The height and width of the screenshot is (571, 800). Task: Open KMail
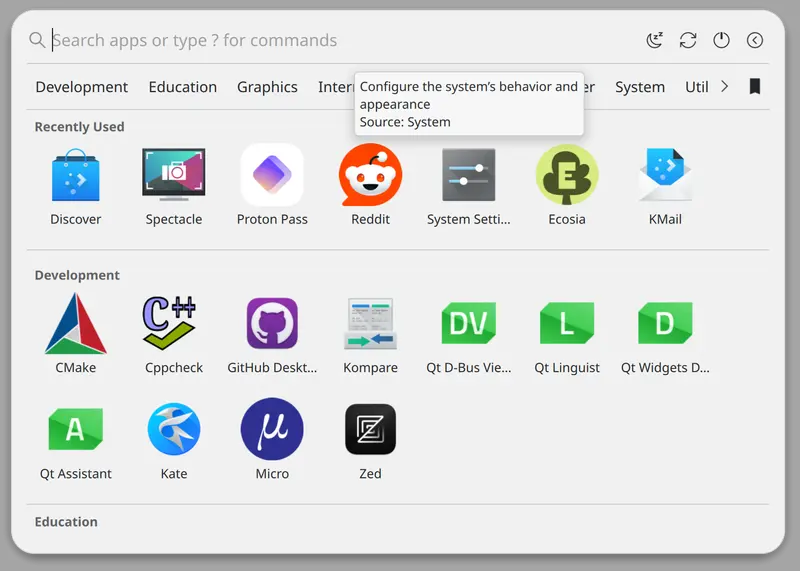[x=665, y=187]
